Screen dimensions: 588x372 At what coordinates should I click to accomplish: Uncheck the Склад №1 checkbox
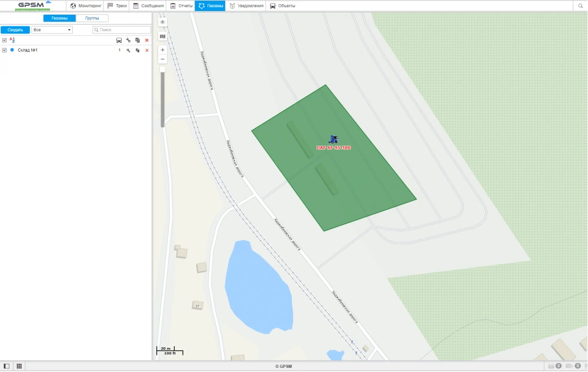coord(5,51)
